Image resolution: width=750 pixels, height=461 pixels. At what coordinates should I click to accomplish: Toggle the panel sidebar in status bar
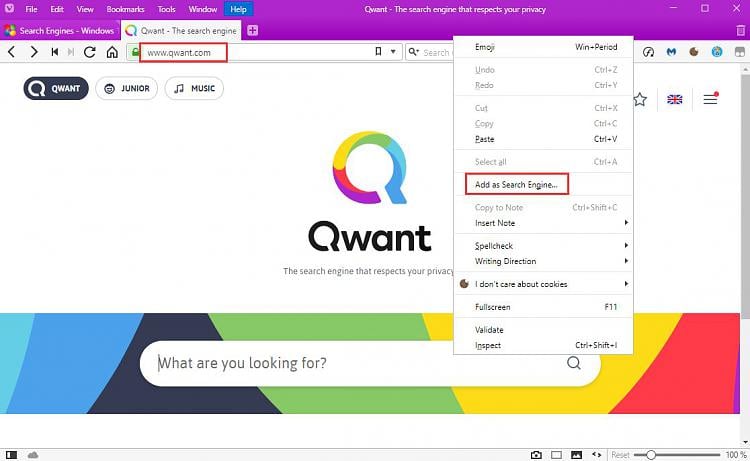point(11,455)
